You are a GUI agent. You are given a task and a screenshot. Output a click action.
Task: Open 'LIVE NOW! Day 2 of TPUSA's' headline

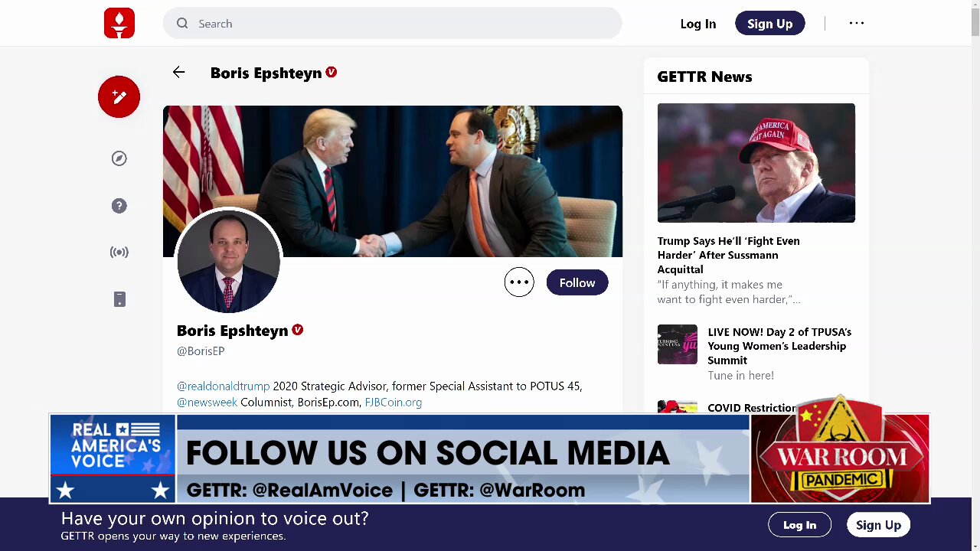click(x=779, y=346)
